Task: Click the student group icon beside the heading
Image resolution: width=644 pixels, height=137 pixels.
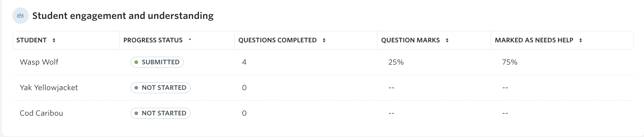Action: (x=21, y=16)
